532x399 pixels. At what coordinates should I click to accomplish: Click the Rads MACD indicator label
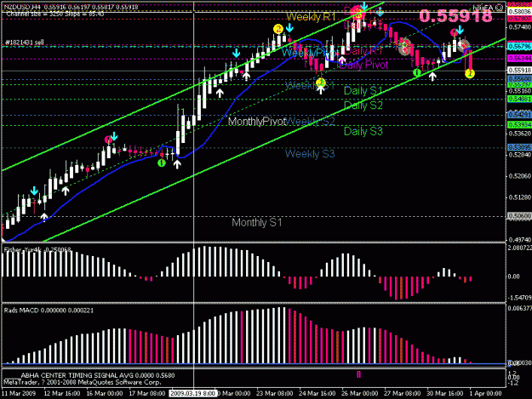49,311
